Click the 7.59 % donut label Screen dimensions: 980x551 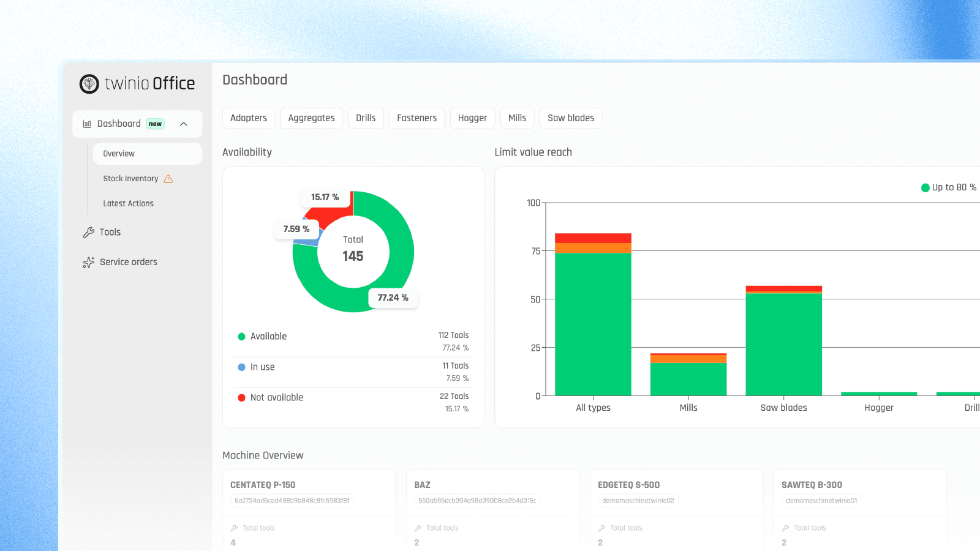pos(296,229)
